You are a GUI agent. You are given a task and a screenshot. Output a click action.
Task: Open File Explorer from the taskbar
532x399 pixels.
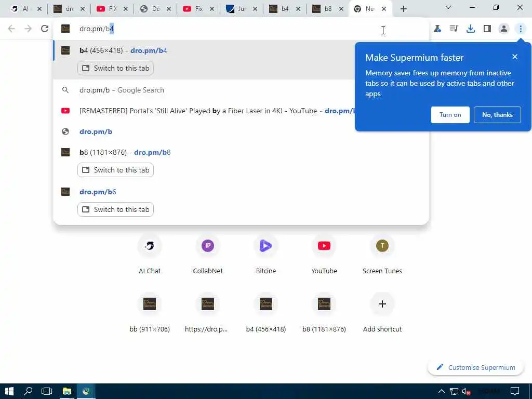(x=67, y=391)
